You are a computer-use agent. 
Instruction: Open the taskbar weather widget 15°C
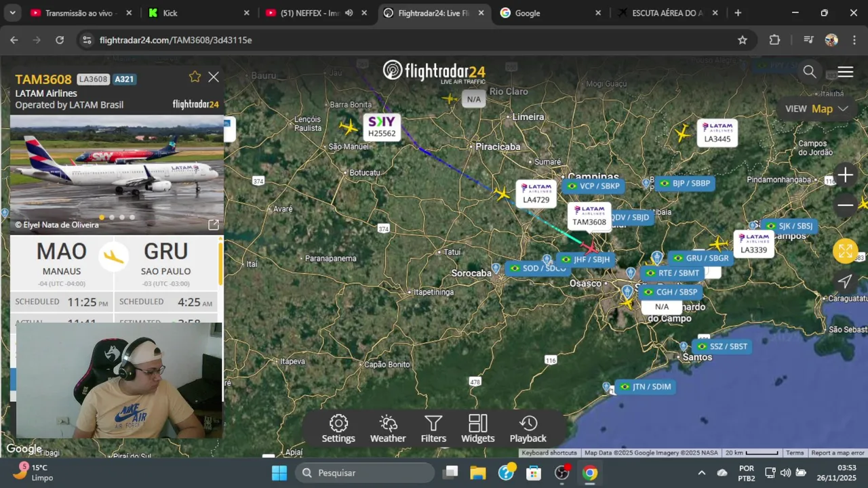(34, 472)
